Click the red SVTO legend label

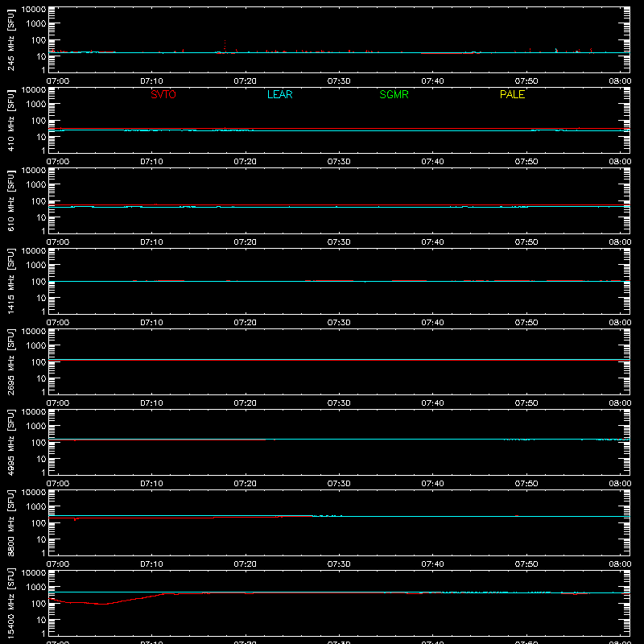(x=163, y=94)
